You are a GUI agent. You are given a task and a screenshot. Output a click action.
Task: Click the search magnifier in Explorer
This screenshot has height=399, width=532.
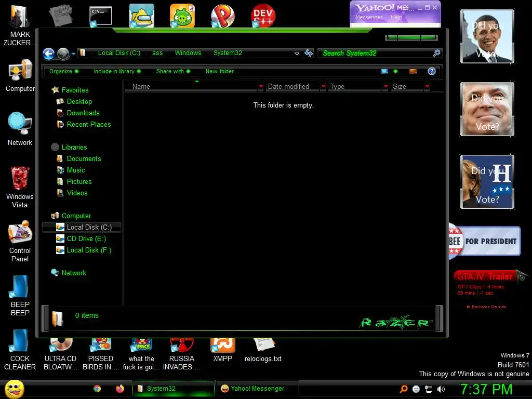[436, 53]
